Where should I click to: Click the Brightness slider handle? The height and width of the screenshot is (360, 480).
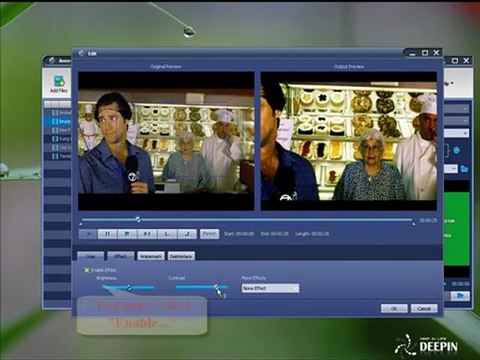[129, 287]
